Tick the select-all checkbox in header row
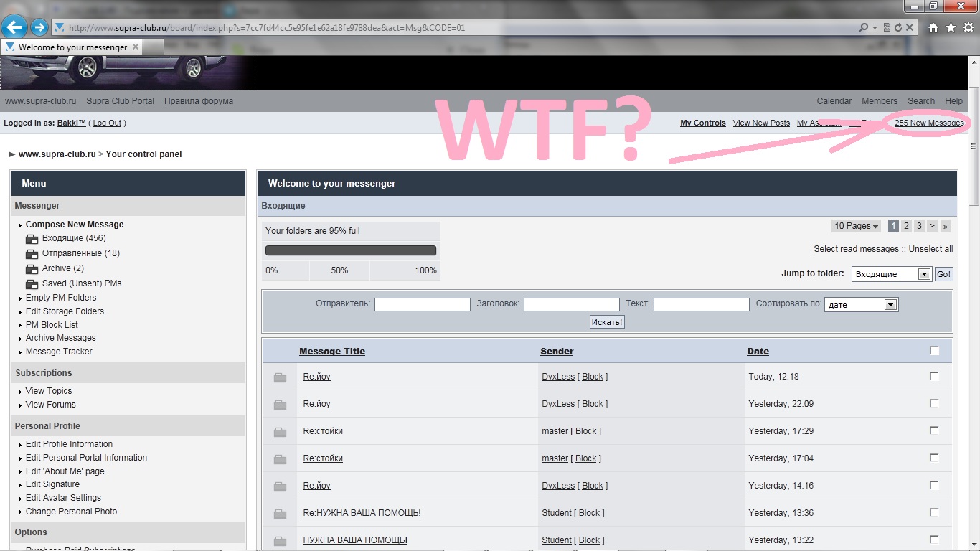 click(934, 351)
